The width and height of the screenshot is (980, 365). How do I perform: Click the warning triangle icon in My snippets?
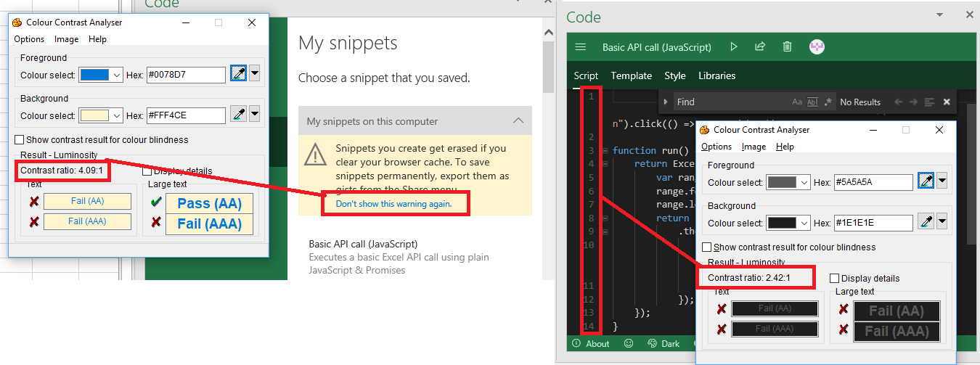tap(315, 155)
